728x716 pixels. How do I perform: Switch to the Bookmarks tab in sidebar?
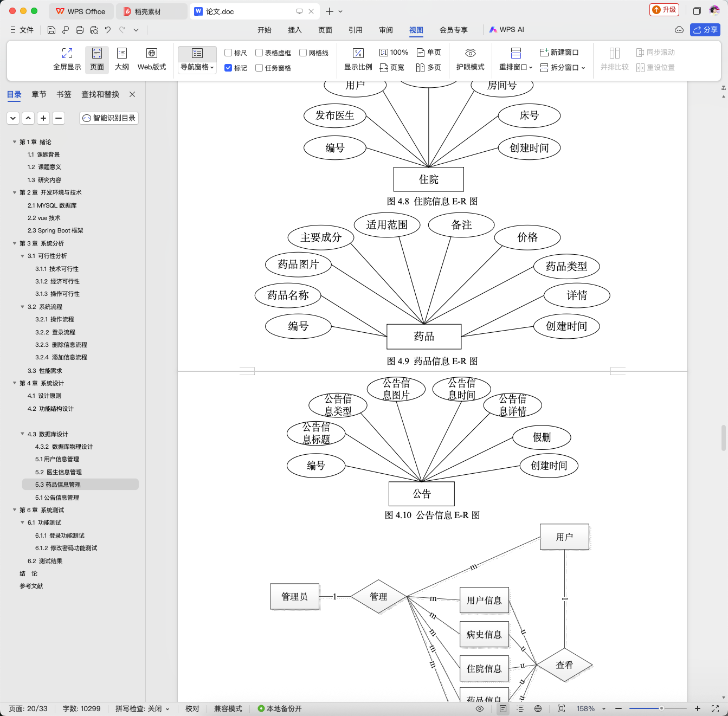point(64,94)
